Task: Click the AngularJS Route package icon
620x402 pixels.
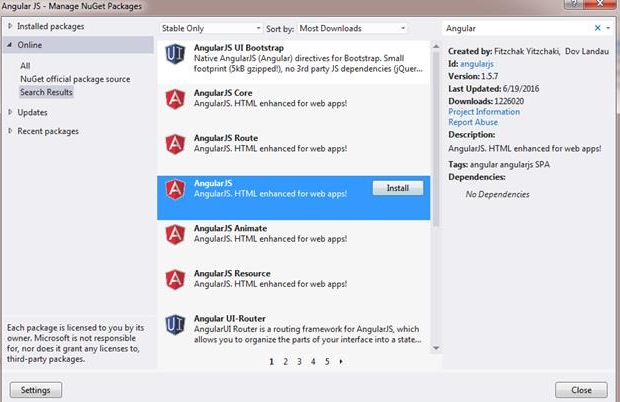Action: tap(175, 144)
